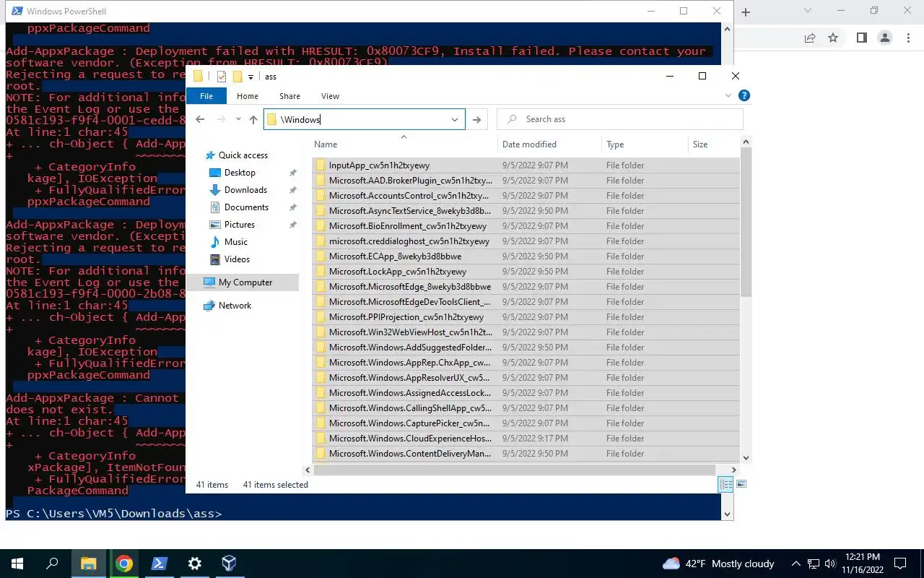Toggle Chrome side panel icon
This screenshot has width=924, height=578.
click(861, 38)
